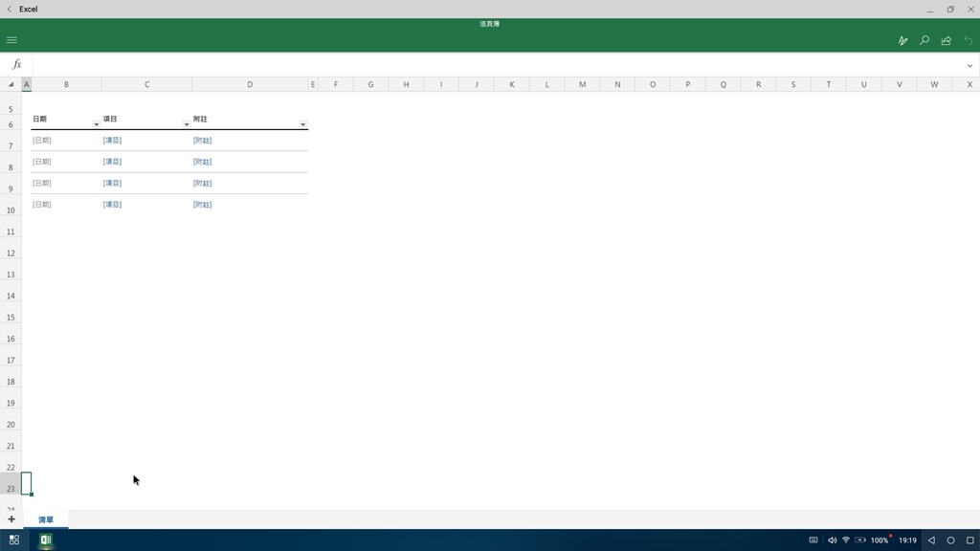Select the [附註] cell in row 9
Viewport: 980px width, 551px height.
click(250, 183)
